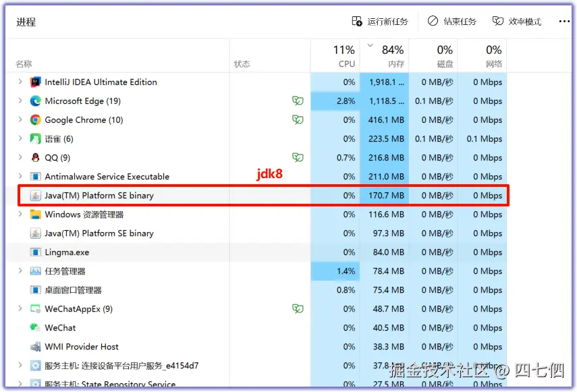Sort by the 磁盘 column header
Screen dimensions: 577x392
point(433,56)
